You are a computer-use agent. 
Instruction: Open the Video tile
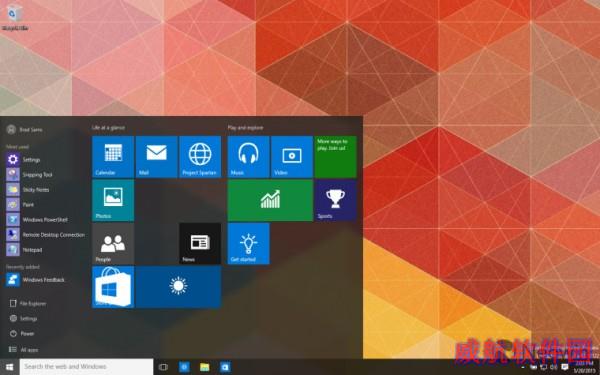coord(292,157)
